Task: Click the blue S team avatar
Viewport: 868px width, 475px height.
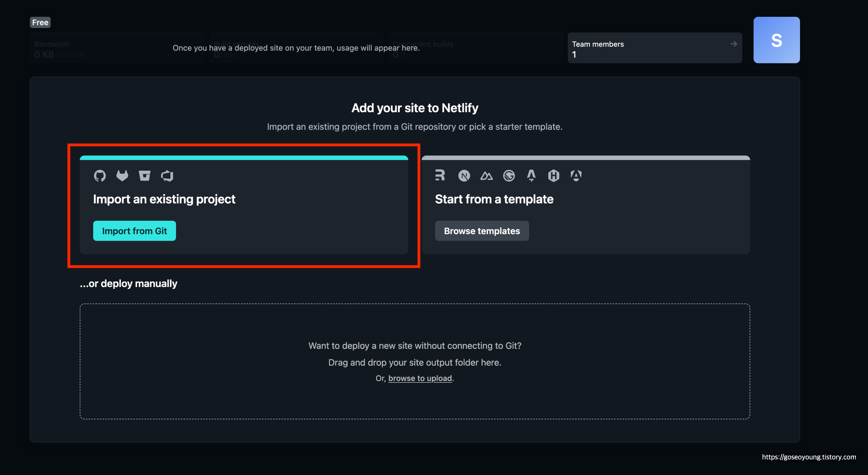Action: [x=776, y=40]
